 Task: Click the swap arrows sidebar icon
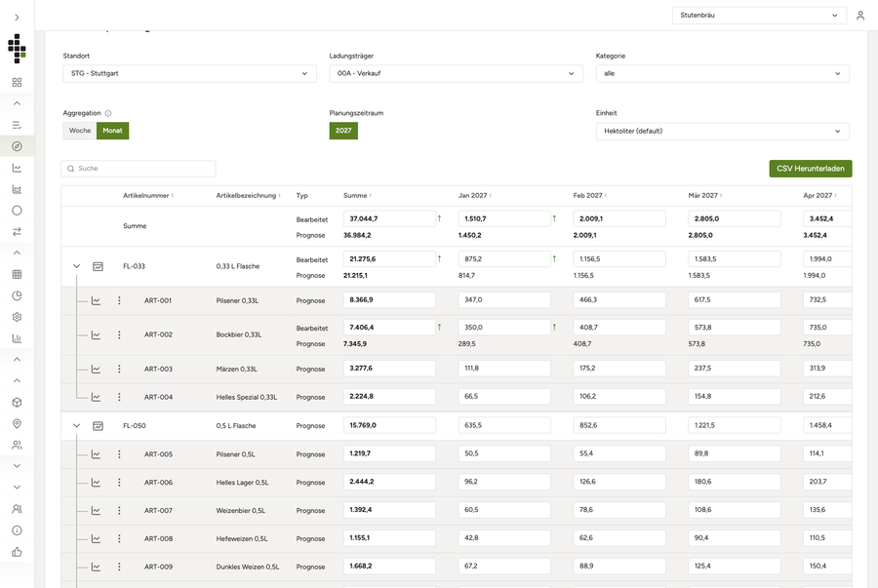[17, 232]
